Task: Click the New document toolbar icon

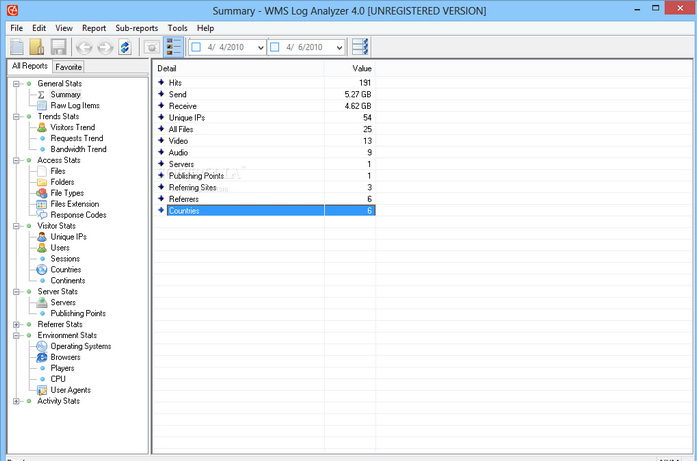Action: 17,47
